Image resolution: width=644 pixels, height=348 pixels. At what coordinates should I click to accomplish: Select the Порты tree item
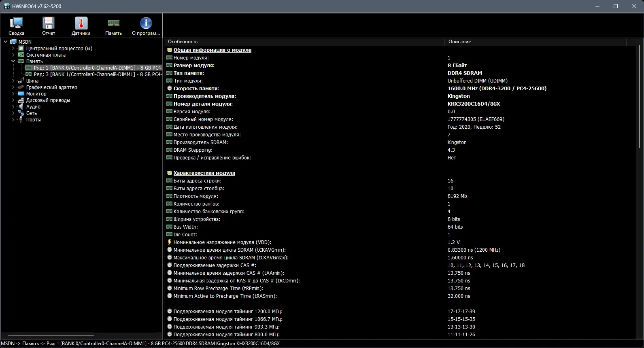click(33, 120)
